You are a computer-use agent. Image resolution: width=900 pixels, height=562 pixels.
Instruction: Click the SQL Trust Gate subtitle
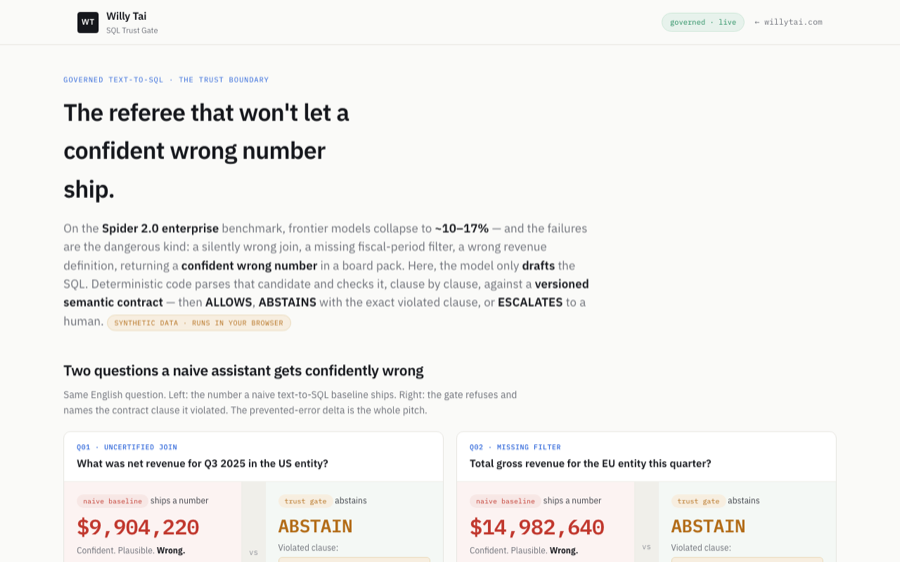132,30
